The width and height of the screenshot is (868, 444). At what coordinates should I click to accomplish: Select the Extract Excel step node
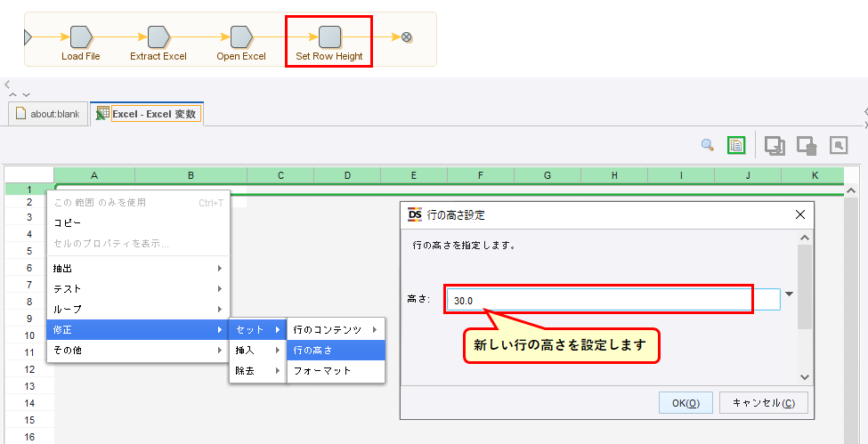(158, 37)
